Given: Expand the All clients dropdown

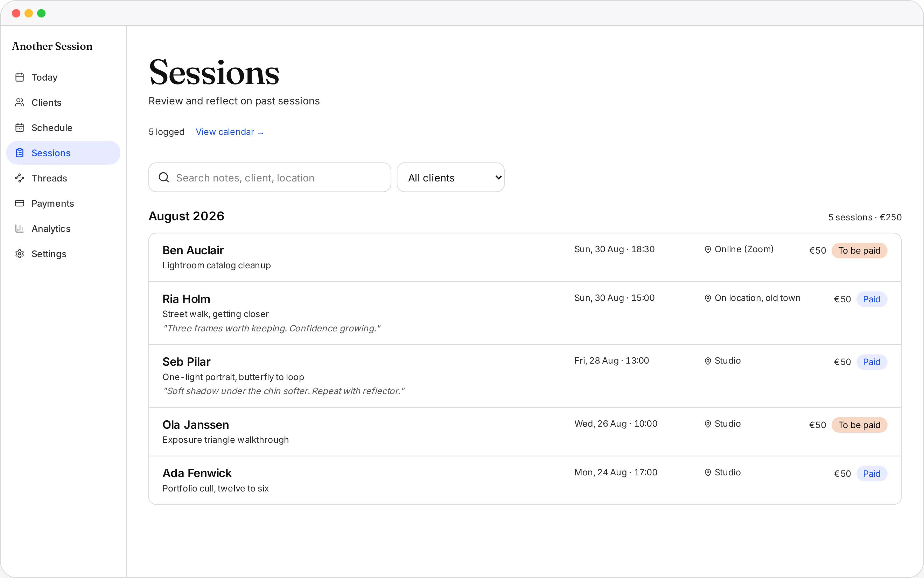Looking at the screenshot, I should pos(450,177).
